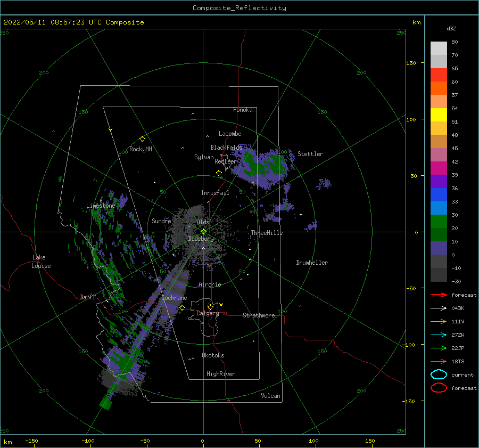Select the yellow diamond marker above Calgary label

click(x=210, y=307)
